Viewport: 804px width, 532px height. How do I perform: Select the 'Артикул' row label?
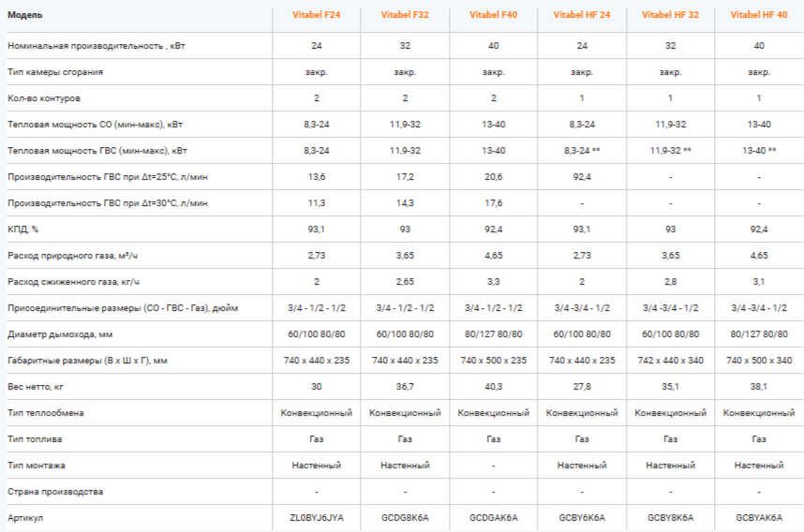(x=25, y=518)
